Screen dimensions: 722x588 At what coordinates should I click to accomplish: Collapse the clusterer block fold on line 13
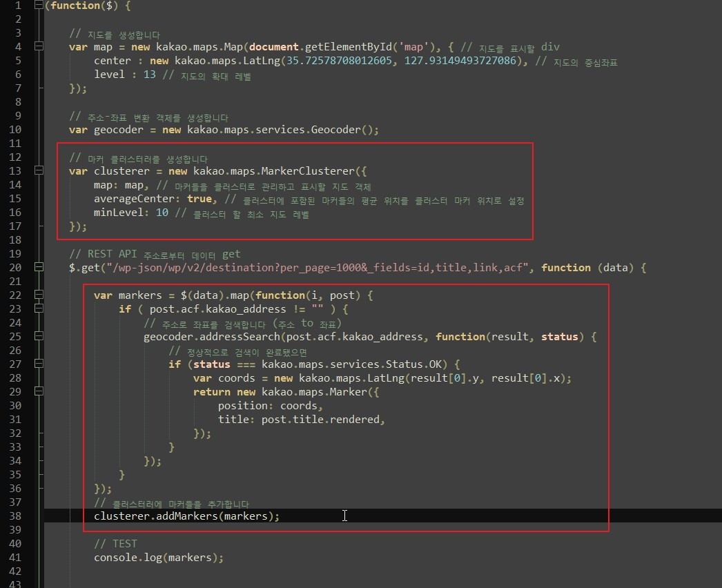[x=39, y=170]
